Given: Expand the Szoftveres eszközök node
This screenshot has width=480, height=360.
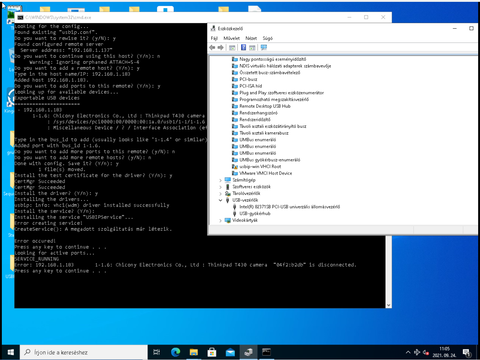Looking at the screenshot, I should [220, 187].
